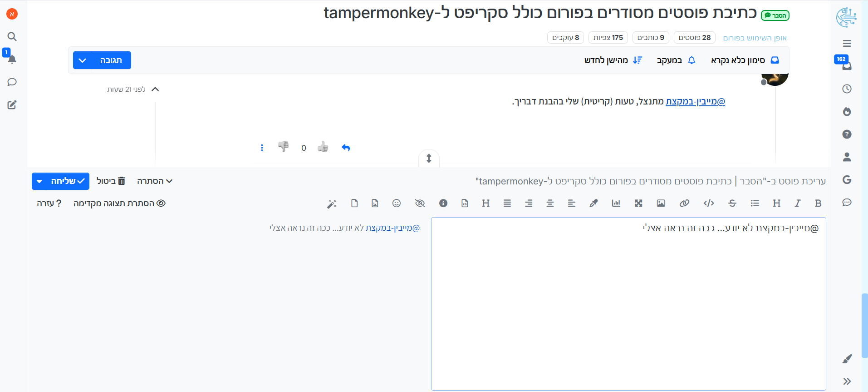
Task: Reply to the post using the arrow
Action: point(346,148)
